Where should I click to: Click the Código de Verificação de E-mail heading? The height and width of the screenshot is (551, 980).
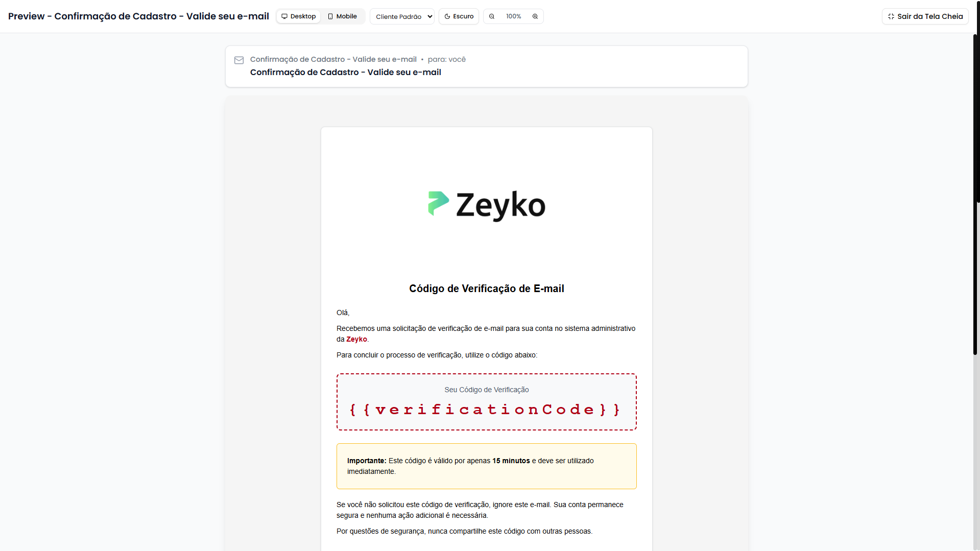[x=486, y=289]
